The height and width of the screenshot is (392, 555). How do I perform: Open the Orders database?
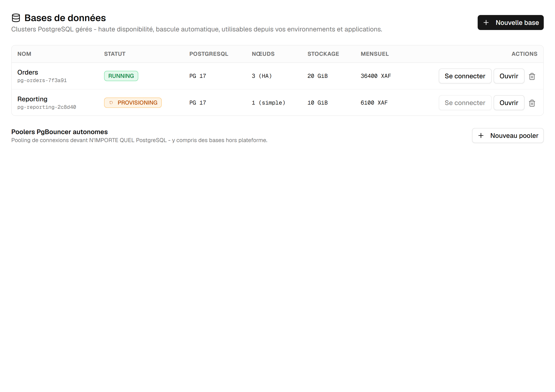click(509, 76)
